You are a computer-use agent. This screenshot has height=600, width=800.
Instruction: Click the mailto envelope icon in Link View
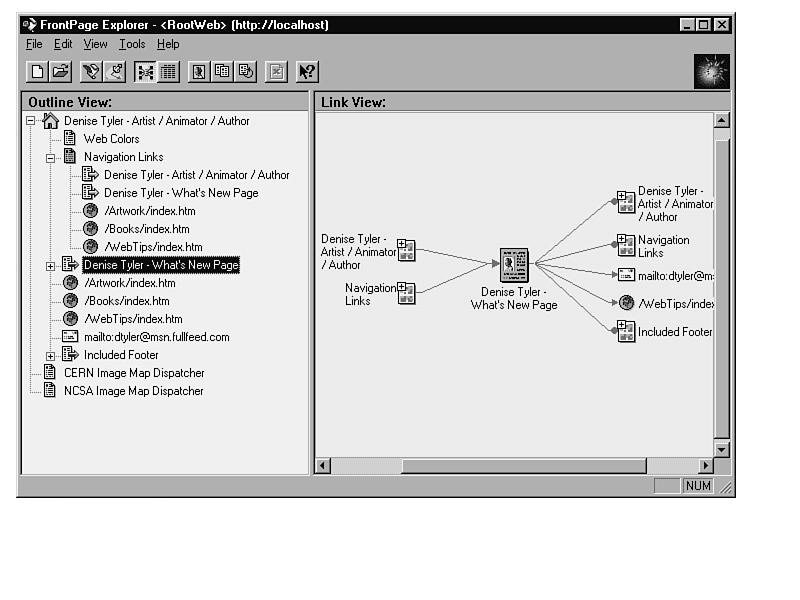pyautogui.click(x=626, y=275)
